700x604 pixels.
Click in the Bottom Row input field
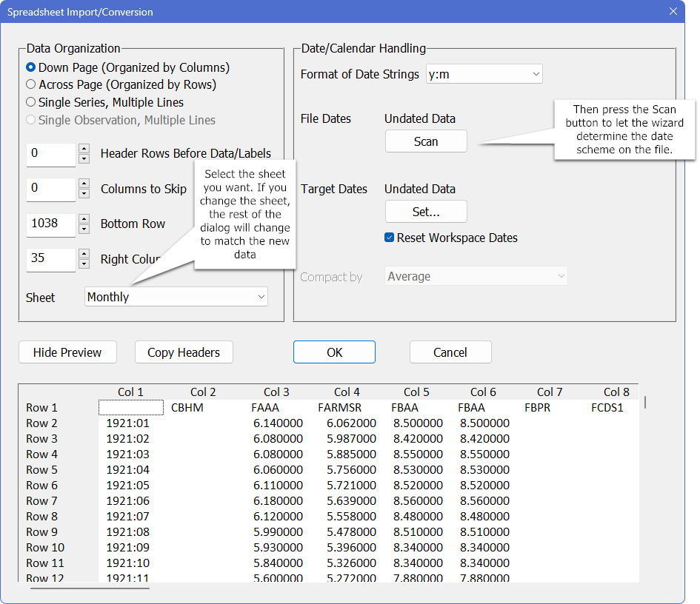click(51, 224)
